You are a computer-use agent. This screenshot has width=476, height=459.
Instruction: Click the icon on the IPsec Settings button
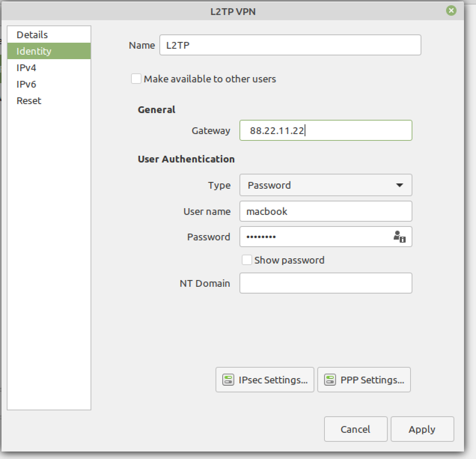[x=228, y=380]
